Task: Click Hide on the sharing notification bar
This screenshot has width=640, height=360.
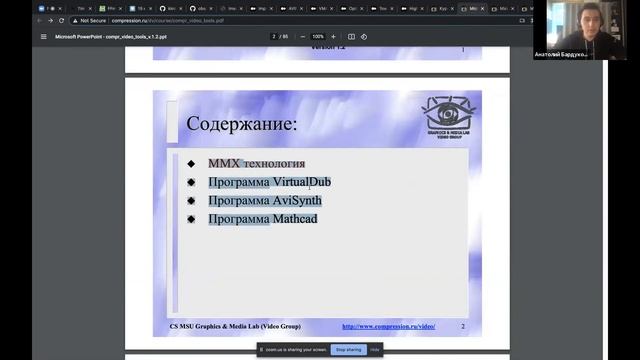Action: pos(375,350)
